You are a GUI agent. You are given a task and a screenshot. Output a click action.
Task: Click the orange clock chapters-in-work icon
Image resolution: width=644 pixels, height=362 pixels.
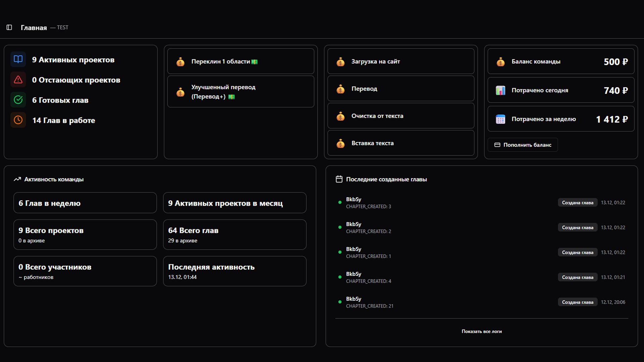click(18, 120)
